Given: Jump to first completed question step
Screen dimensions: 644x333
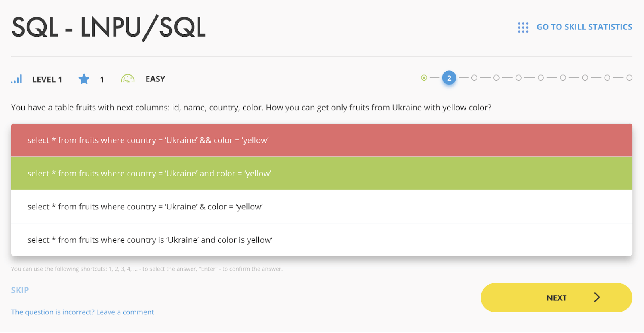Looking at the screenshot, I should [424, 78].
